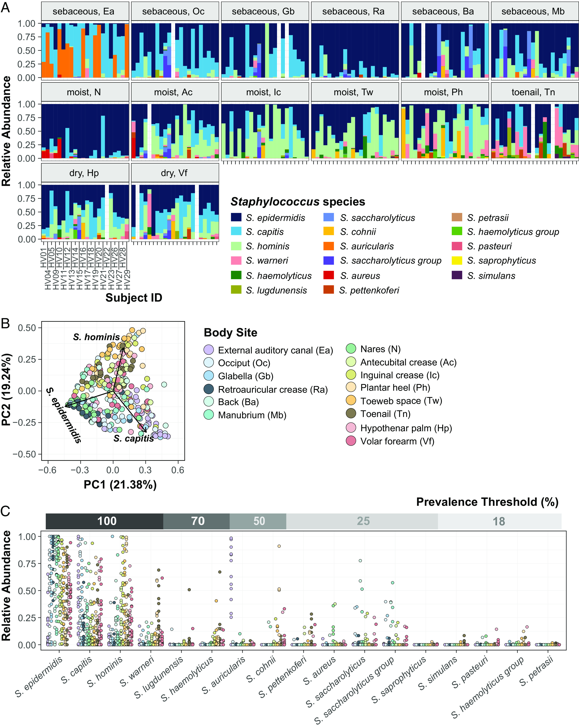Viewport: 579px width, 728px height.
Task: Select the Glabella (Gb) legend circle
Action: coord(209,375)
